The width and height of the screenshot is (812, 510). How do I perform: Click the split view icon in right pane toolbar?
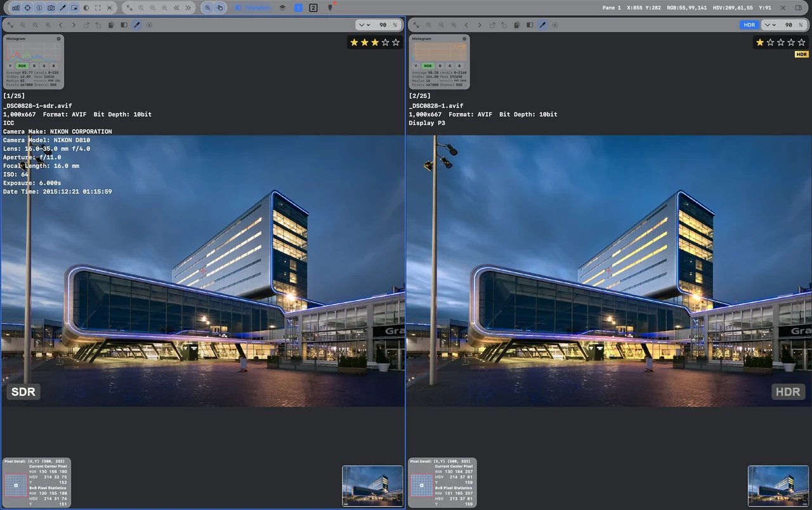pyautogui.click(x=530, y=25)
